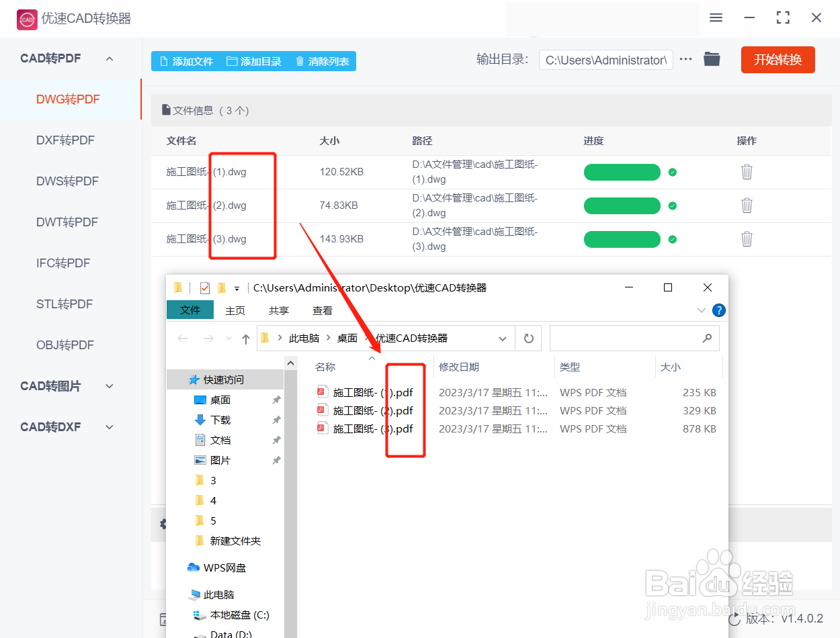Screen dimensions: 840x638
Task: Open 文件 tab in Explorer window
Action: tap(190, 310)
